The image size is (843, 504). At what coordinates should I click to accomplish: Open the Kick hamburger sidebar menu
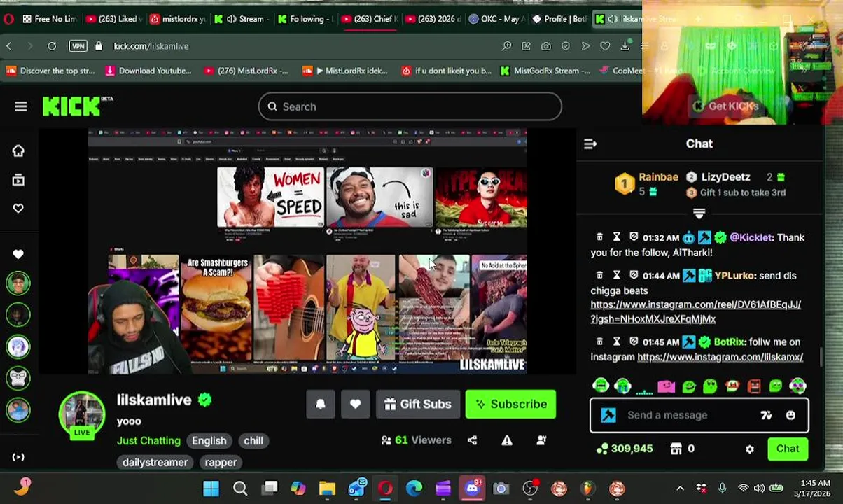point(20,106)
